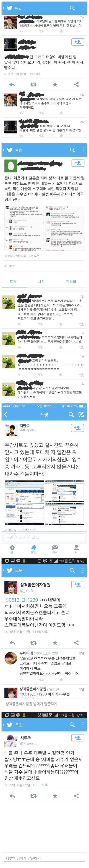Go to the 홈 home tab
The width and height of the screenshot is (89, 868).
(x=12, y=549)
